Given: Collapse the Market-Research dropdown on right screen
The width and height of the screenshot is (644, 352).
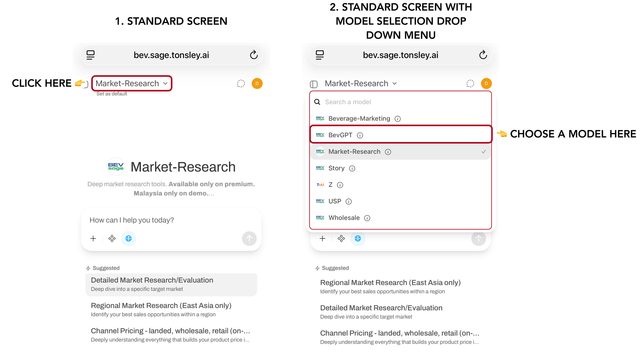Looking at the screenshot, I should click(x=361, y=83).
